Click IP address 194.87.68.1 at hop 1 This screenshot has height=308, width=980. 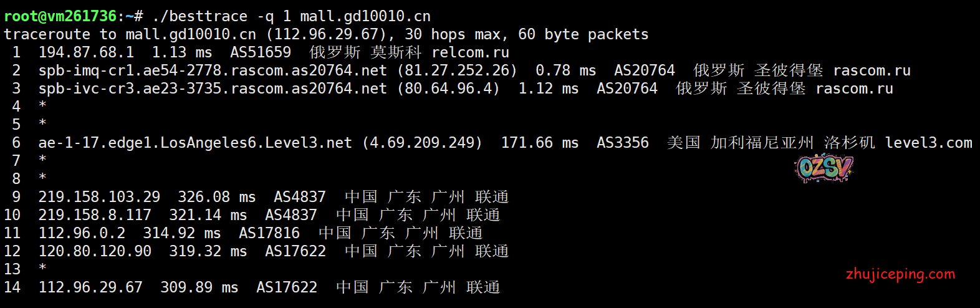[86, 52]
